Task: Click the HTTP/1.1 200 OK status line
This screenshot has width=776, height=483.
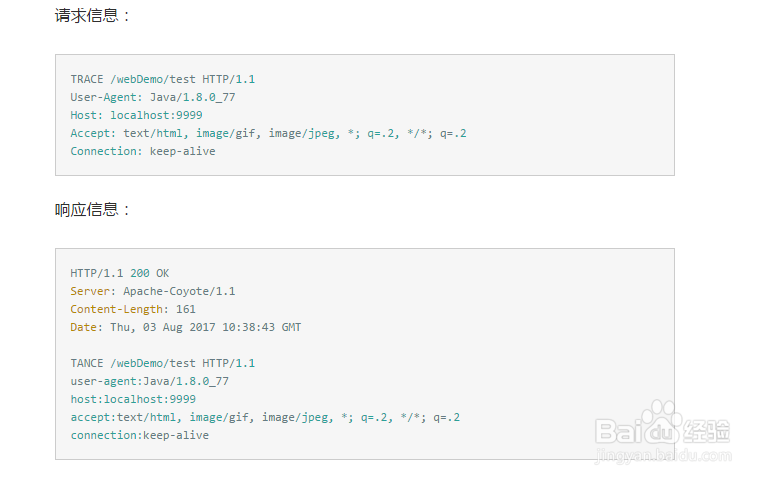Action: coord(119,273)
